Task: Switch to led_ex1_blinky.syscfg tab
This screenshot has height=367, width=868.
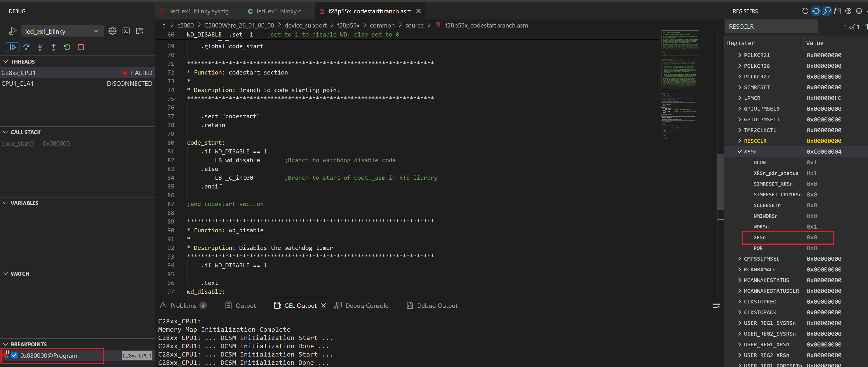Action: coord(199,11)
